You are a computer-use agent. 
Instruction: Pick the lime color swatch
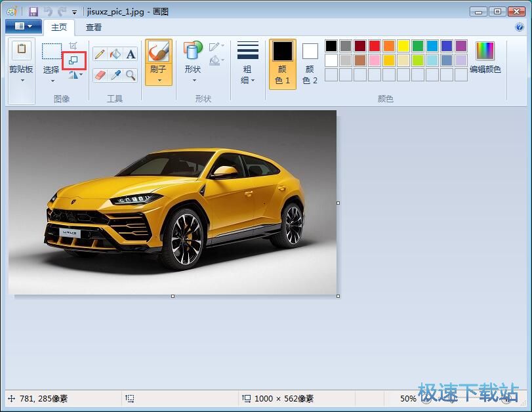(418, 60)
